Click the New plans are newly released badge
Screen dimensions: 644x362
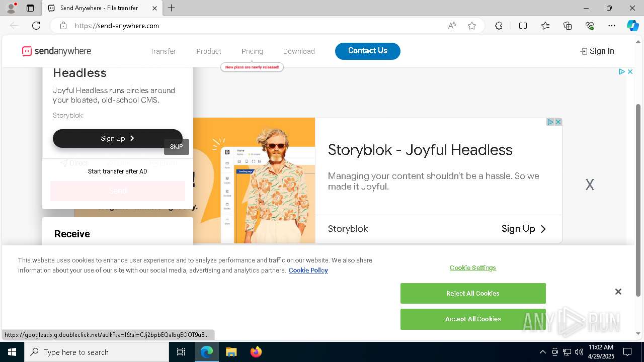pyautogui.click(x=252, y=67)
